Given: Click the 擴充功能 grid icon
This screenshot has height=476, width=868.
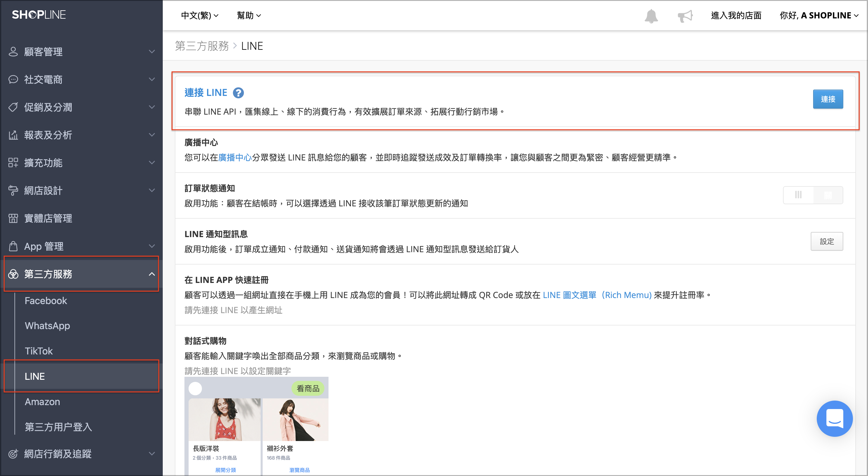Looking at the screenshot, I should point(13,163).
